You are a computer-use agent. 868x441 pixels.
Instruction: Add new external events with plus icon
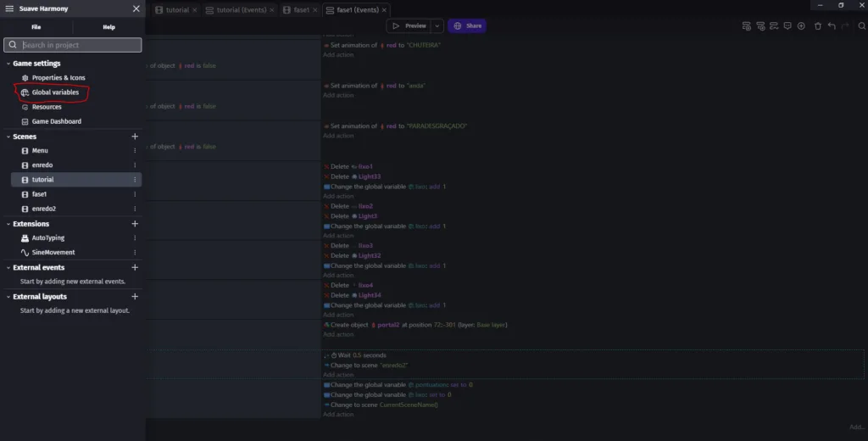pyautogui.click(x=135, y=268)
